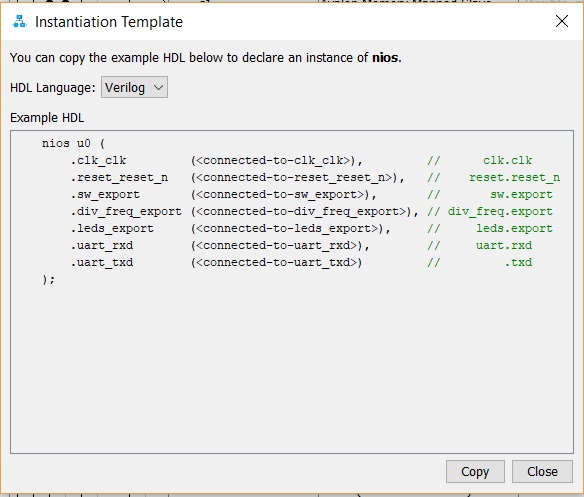Click the connected-to-leds_export placeholder
Image resolution: width=584 pixels, height=497 pixels.
287,228
